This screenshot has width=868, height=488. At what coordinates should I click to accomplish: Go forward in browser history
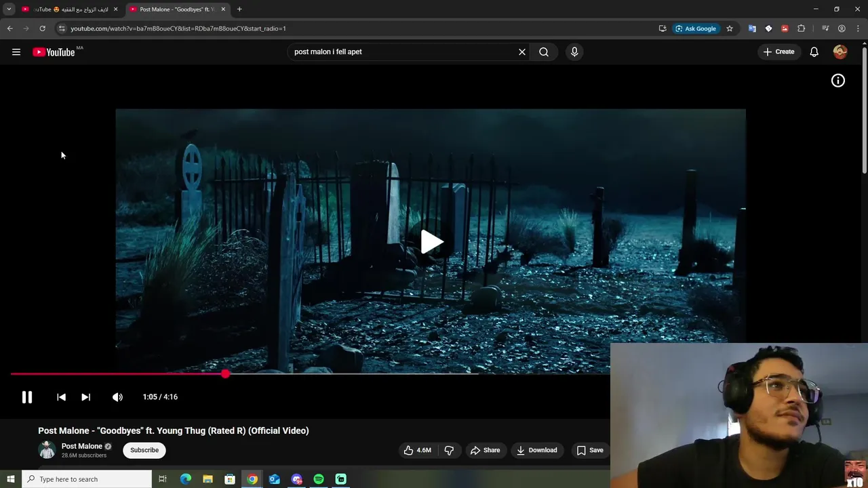click(26, 28)
